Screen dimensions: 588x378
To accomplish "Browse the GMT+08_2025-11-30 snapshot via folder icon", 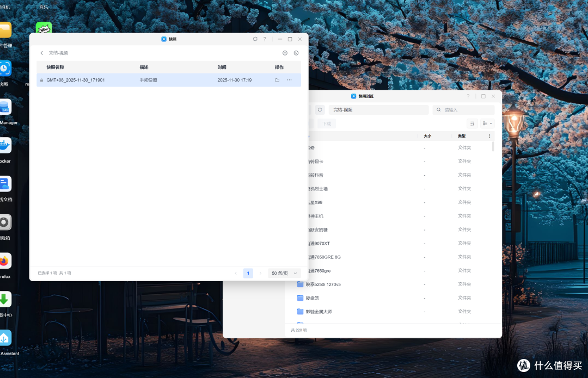I will (x=277, y=80).
